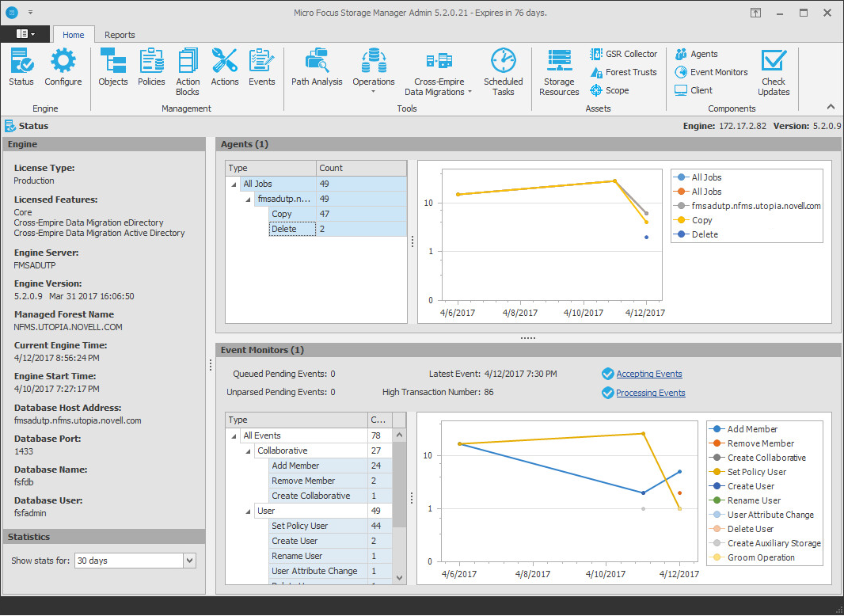The image size is (844, 616).
Task: Select the Delete row in Agents table
Action: (x=337, y=229)
